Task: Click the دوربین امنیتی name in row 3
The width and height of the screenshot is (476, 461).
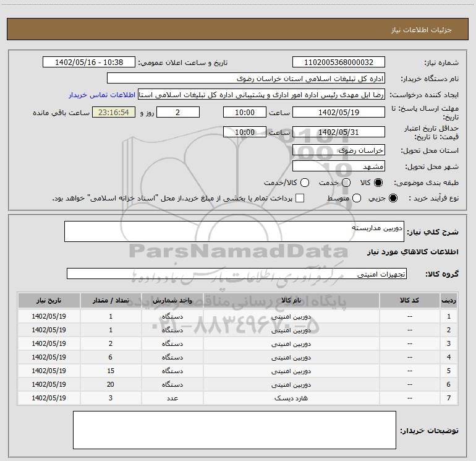Action: coord(291,343)
